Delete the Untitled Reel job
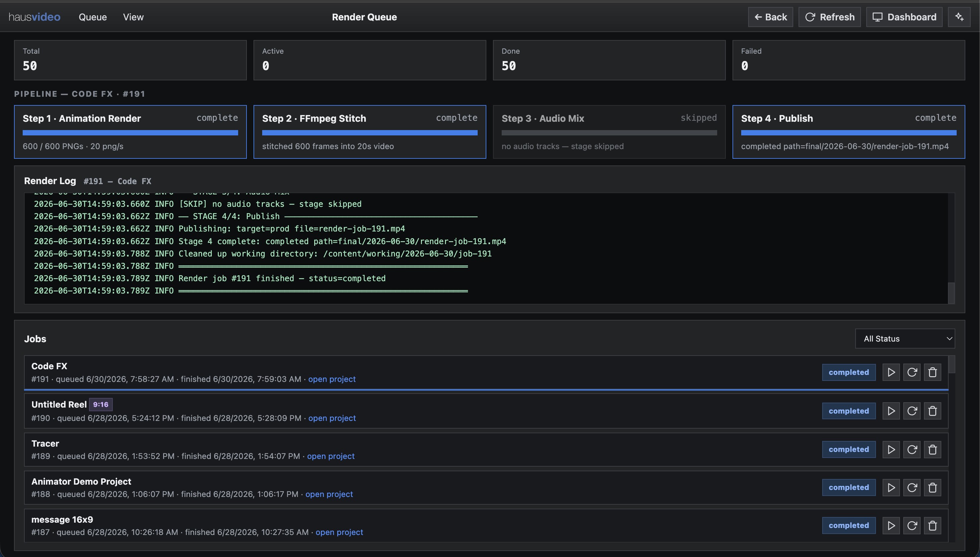Screen dimensions: 980x557 pyautogui.click(x=932, y=411)
